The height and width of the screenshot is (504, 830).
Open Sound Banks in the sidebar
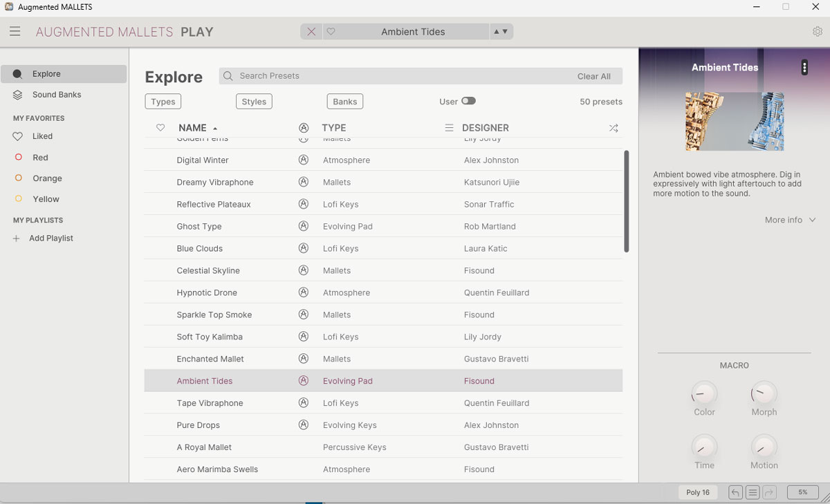pyautogui.click(x=57, y=95)
